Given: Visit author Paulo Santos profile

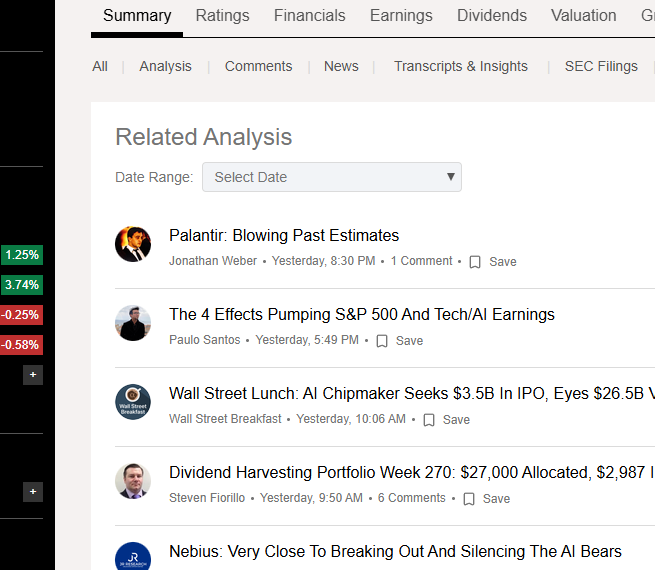Looking at the screenshot, I should (x=205, y=340).
